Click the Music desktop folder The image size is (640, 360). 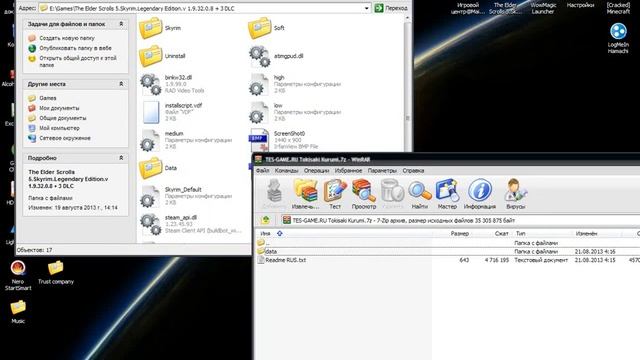tap(18, 312)
